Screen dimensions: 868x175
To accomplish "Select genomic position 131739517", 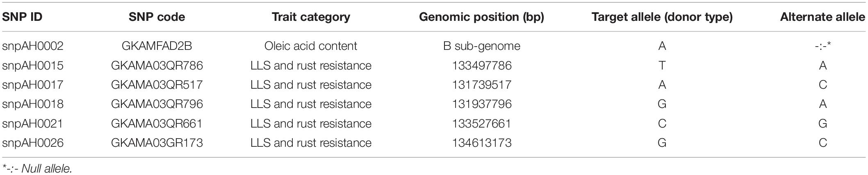I will tap(482, 85).
